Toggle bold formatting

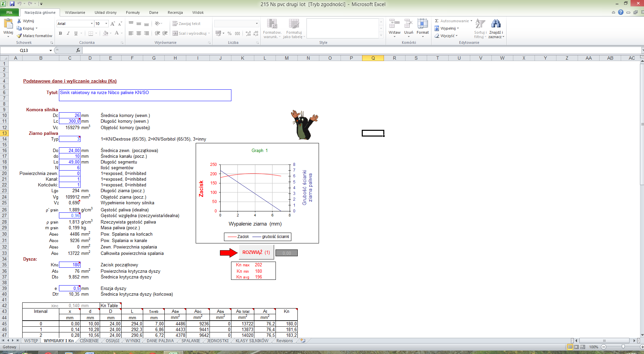coord(60,33)
